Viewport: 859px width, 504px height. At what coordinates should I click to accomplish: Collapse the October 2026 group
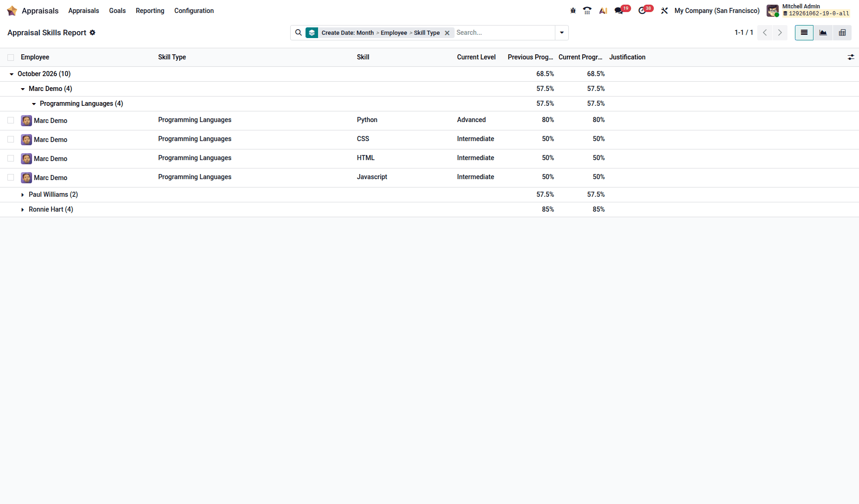12,74
